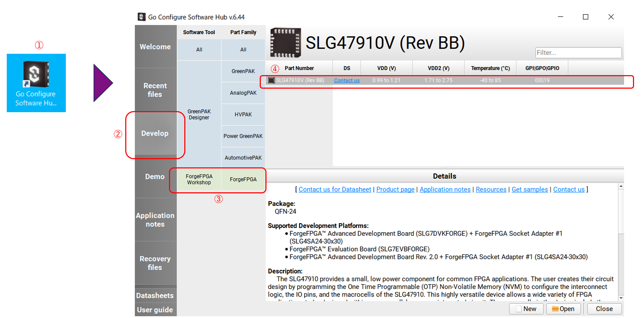Click the -40 to 85 temperature cell

(490, 80)
